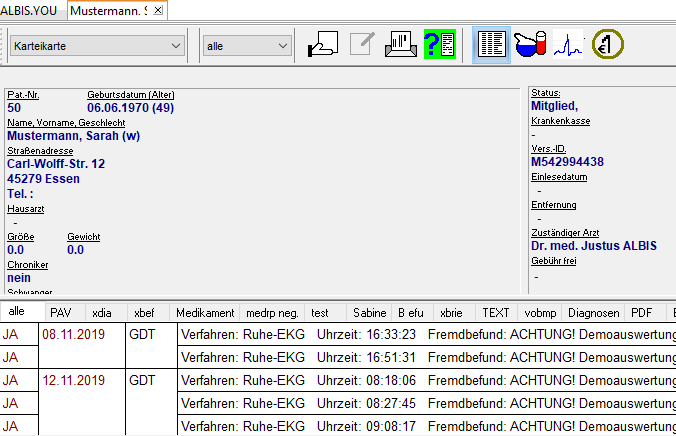This screenshot has width=676, height=436.
Task: Click the barcode envelope toolbar icon
Action: (401, 45)
